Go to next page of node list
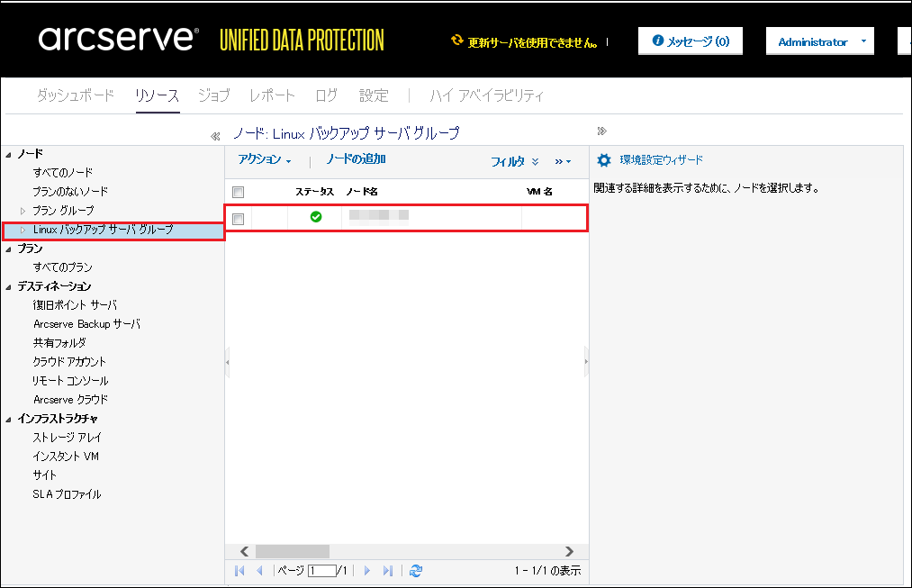The image size is (912, 588). pyautogui.click(x=367, y=571)
